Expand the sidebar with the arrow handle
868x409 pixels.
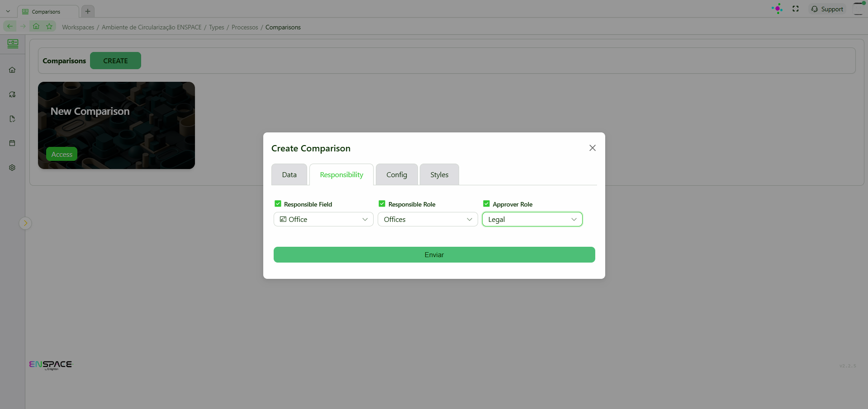(x=25, y=223)
